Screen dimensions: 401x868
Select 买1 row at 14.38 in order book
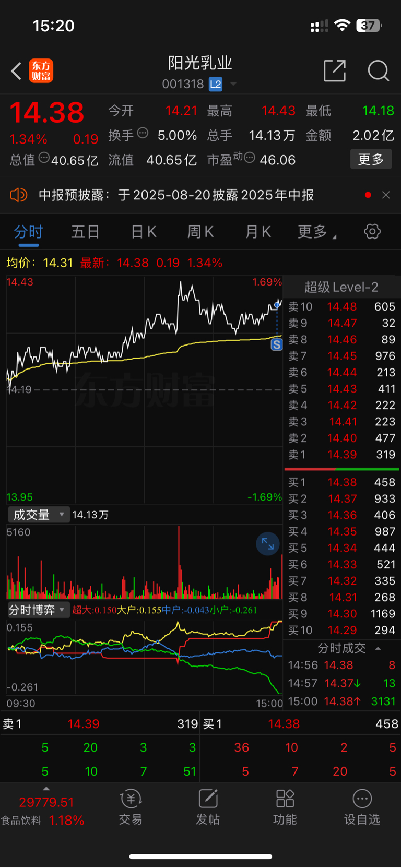pyautogui.click(x=341, y=482)
